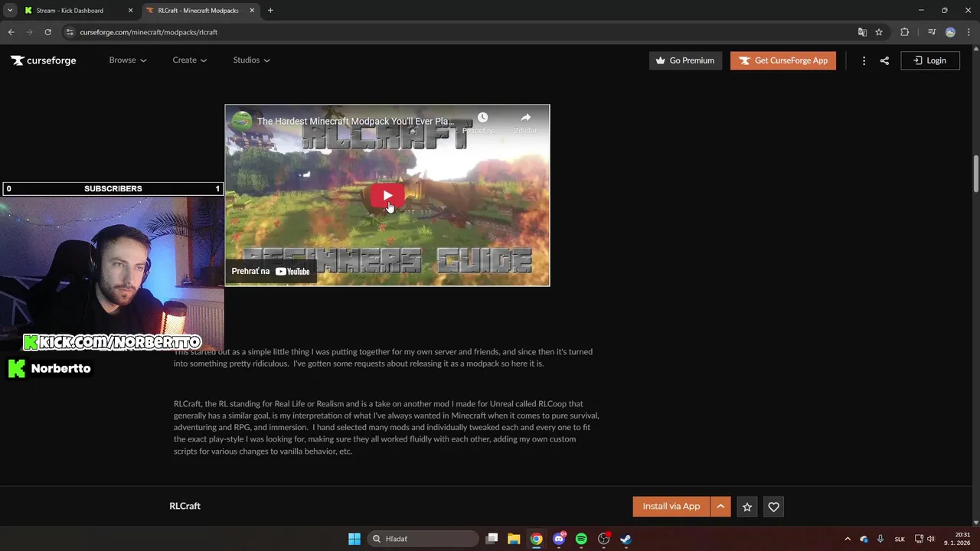Click the Watch later clock icon on the video

point(482,118)
